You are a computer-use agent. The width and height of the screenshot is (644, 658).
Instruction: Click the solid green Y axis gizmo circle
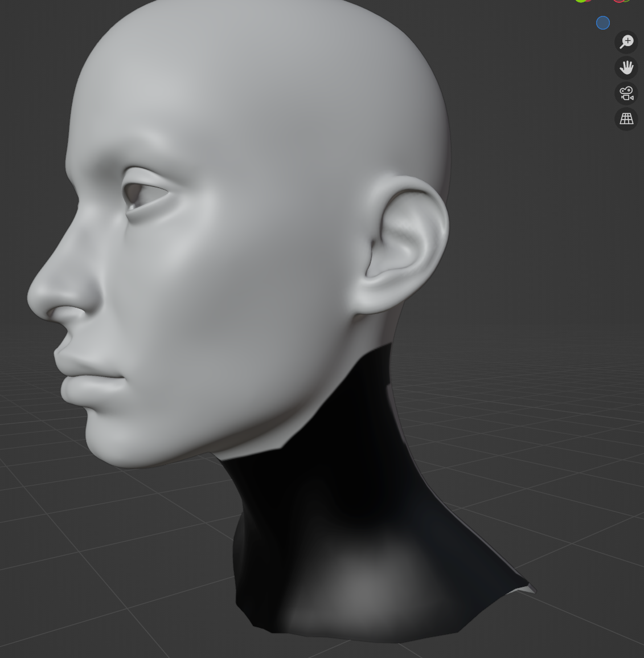pos(581,1)
